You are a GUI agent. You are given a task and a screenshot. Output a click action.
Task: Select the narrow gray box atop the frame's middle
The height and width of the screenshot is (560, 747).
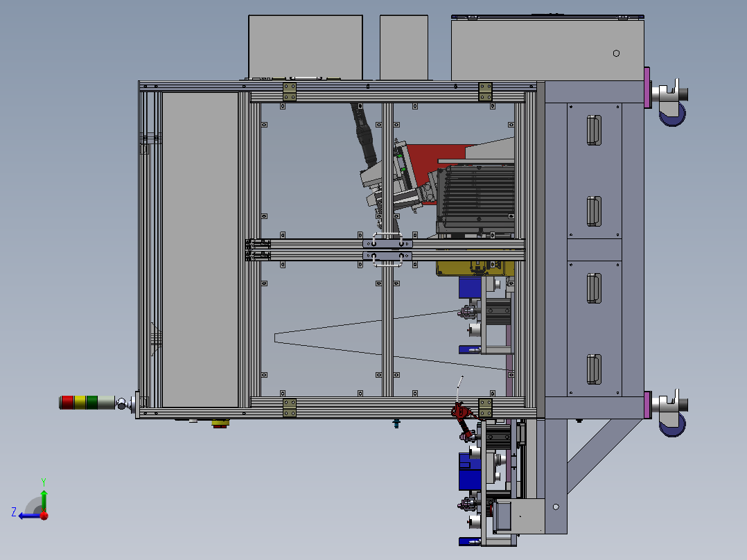click(403, 47)
